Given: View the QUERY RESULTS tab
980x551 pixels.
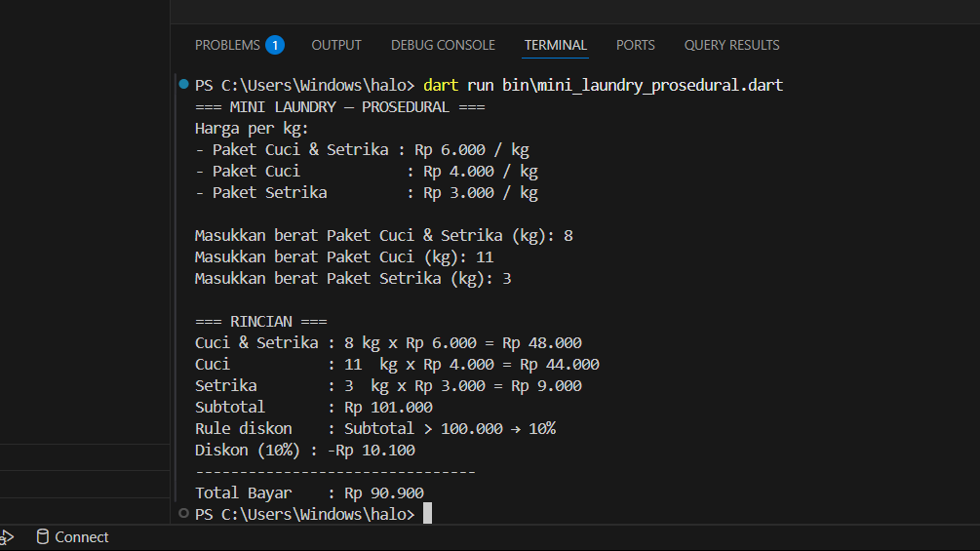Looking at the screenshot, I should point(731,45).
